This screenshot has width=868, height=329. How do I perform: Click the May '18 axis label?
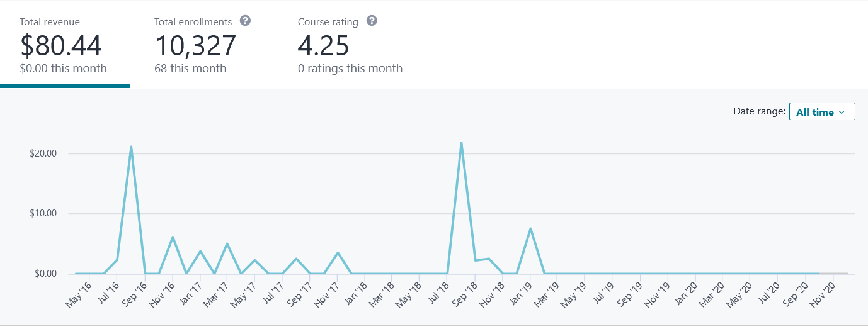click(x=408, y=294)
